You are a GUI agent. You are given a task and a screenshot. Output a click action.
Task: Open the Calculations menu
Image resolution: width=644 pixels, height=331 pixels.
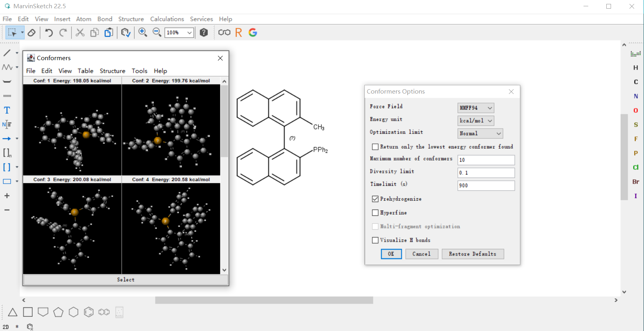point(167,19)
